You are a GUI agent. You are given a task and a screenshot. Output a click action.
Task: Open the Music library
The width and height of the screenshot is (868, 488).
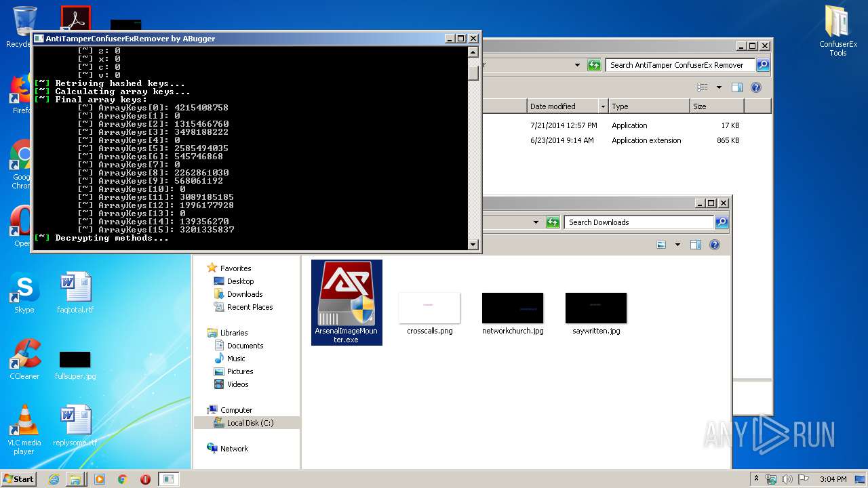click(x=236, y=359)
